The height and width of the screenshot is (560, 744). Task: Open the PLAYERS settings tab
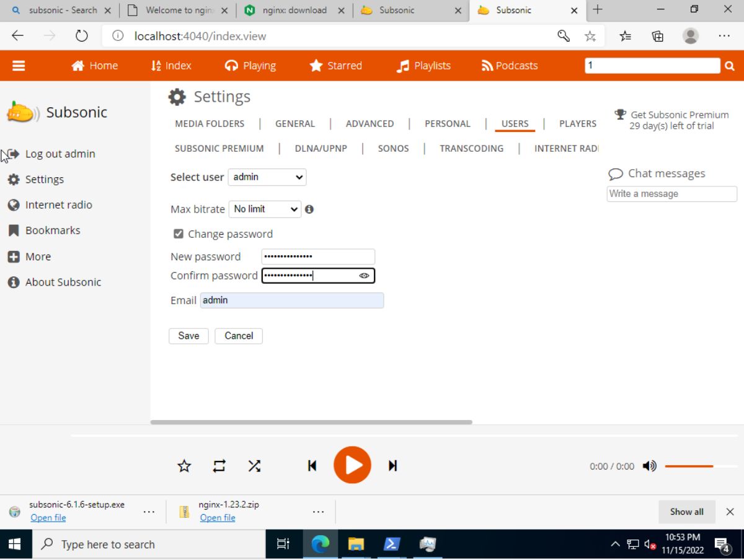577,123
